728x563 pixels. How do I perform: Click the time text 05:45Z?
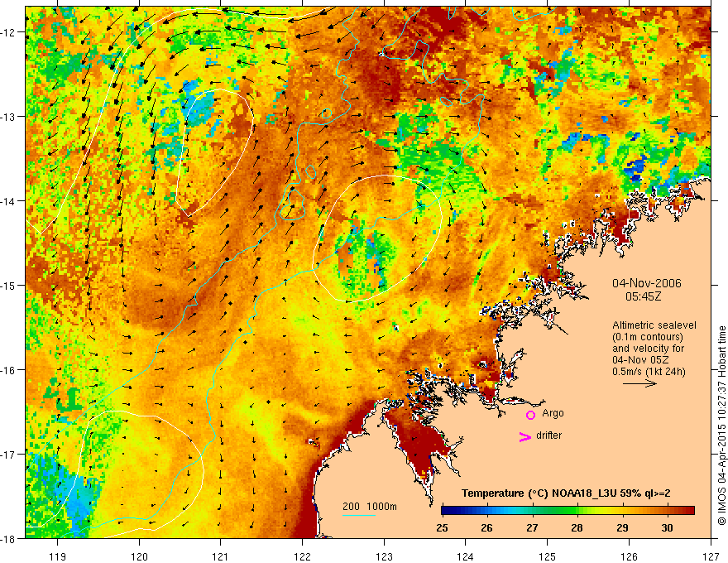643,296
